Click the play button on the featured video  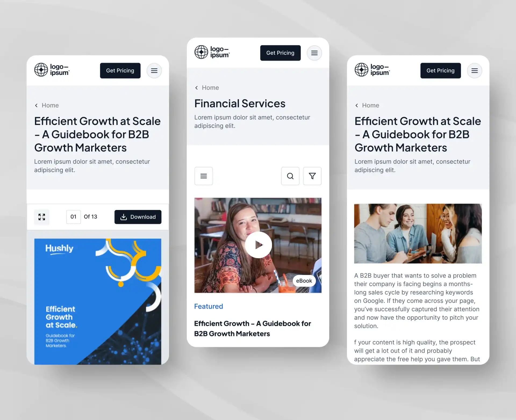point(258,244)
